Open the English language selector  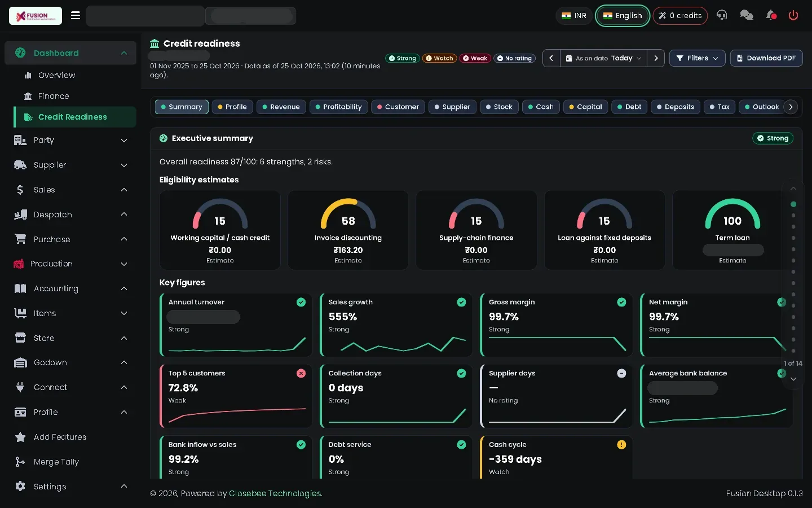pos(623,15)
